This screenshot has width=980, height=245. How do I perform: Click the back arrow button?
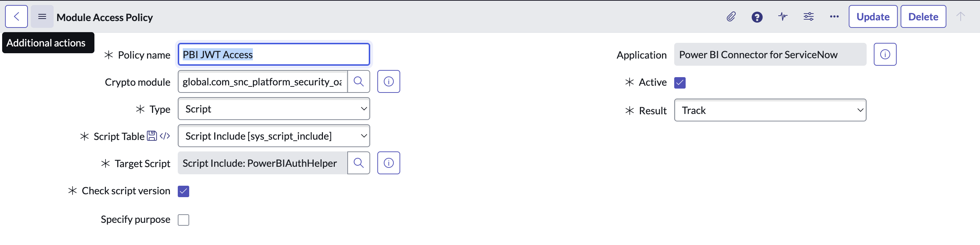click(16, 17)
